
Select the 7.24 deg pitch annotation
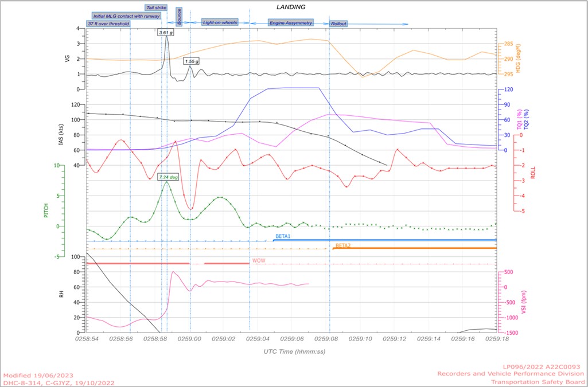[x=169, y=178]
